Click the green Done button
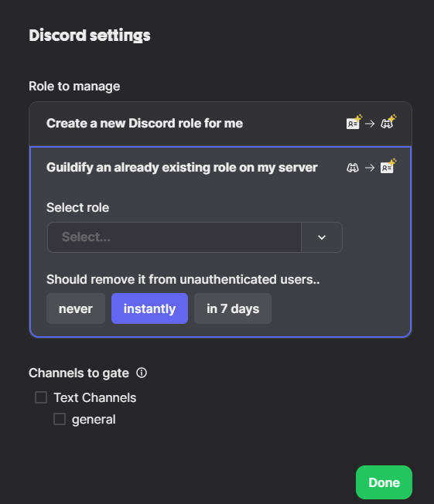Image resolution: width=434 pixels, height=504 pixels. 384,482
